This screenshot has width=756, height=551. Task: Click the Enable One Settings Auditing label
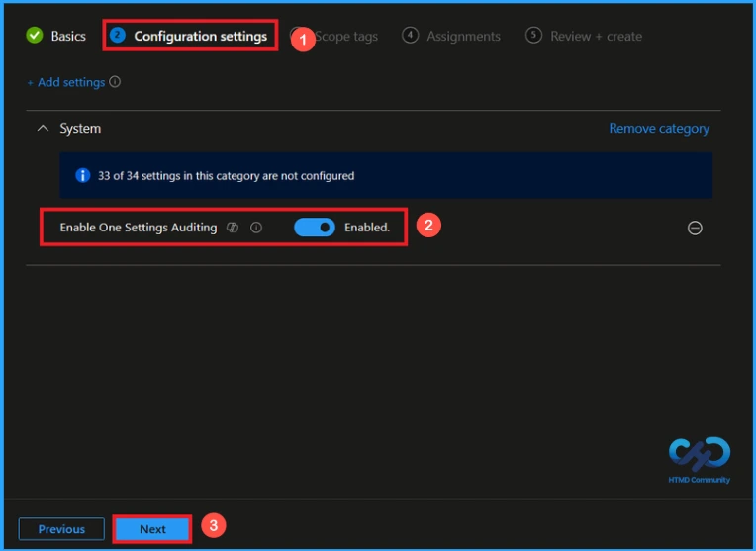click(139, 228)
